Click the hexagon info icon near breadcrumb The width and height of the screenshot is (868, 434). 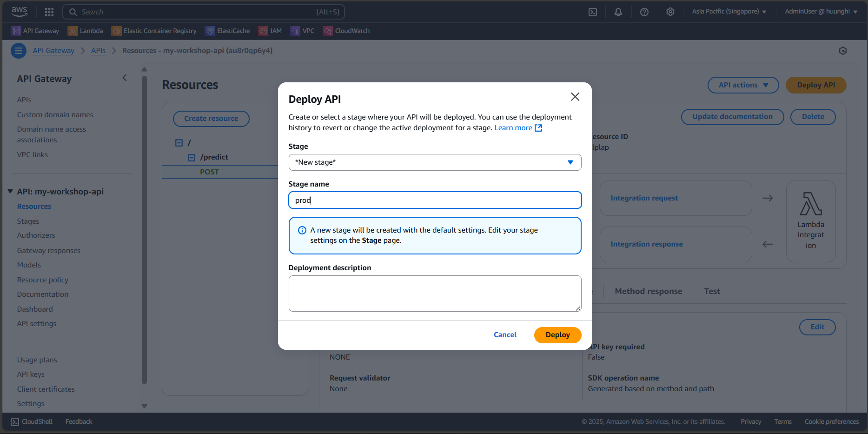point(843,51)
